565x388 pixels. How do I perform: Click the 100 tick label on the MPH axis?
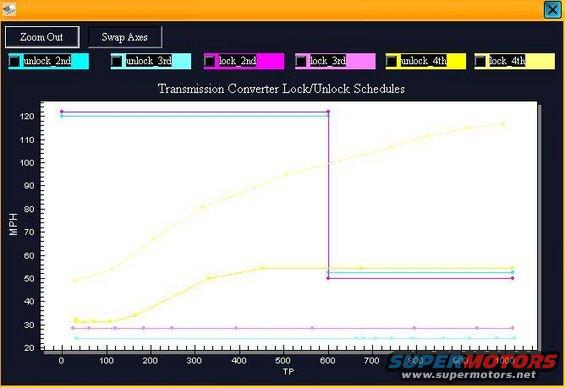click(27, 163)
